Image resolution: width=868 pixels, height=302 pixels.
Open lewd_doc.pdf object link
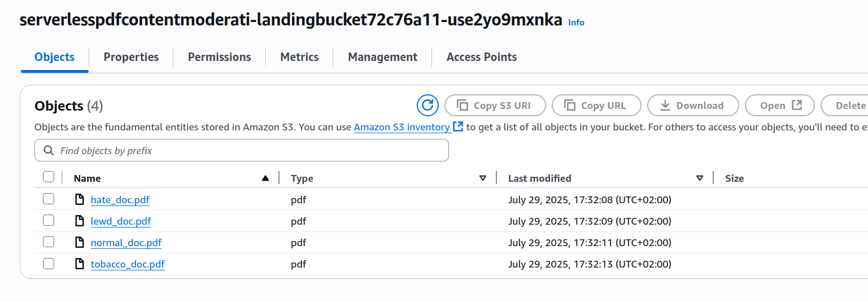coord(121,221)
